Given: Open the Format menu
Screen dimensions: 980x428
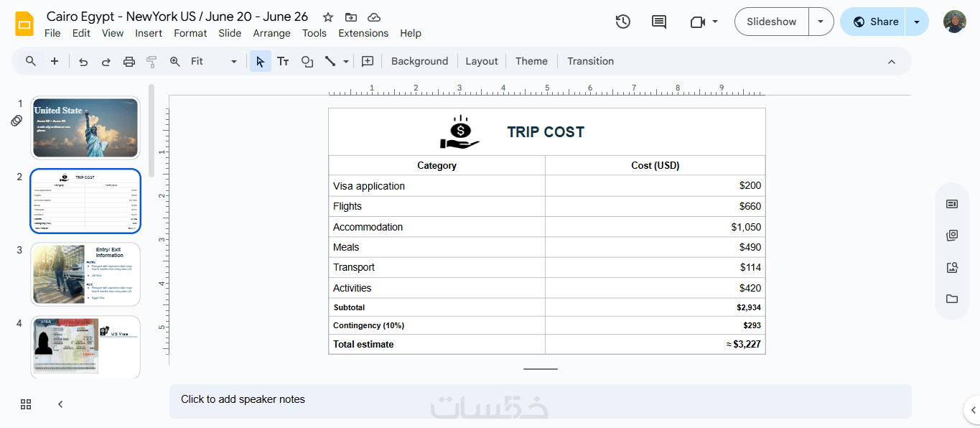Looking at the screenshot, I should coord(190,33).
